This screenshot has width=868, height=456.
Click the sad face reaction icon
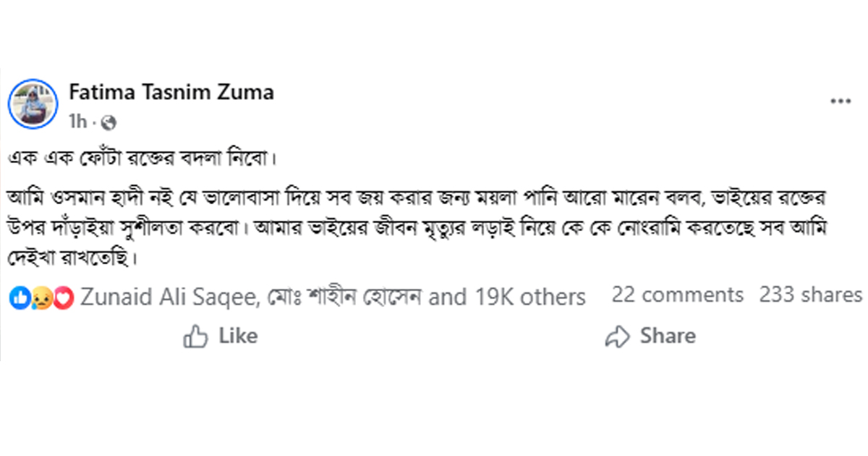tap(41, 297)
